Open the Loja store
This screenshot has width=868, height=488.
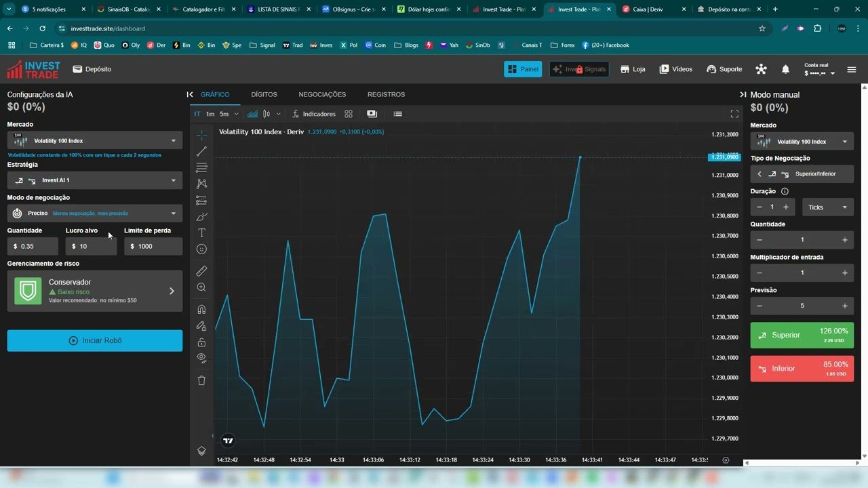(x=633, y=69)
